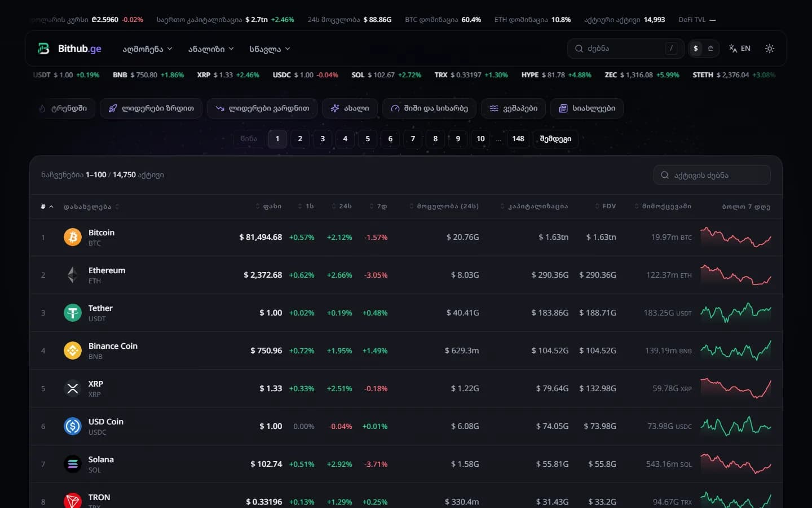The height and width of the screenshot is (508, 812).
Task: Click the SOL ticker in price strip
Action: pyautogui.click(x=386, y=75)
